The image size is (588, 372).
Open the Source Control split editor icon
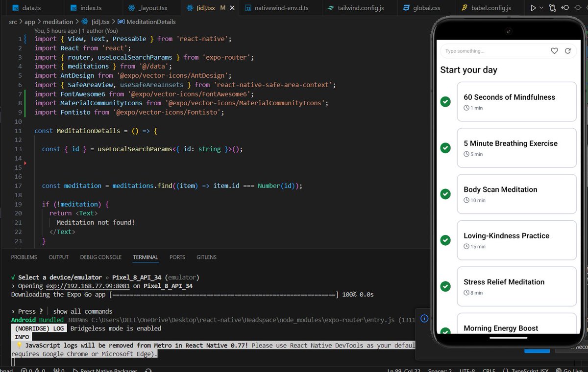click(552, 7)
